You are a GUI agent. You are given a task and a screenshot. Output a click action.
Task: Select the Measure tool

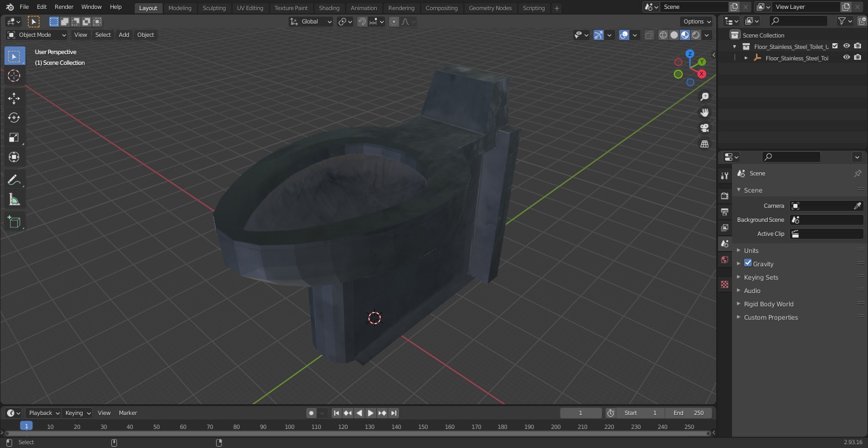tap(14, 200)
